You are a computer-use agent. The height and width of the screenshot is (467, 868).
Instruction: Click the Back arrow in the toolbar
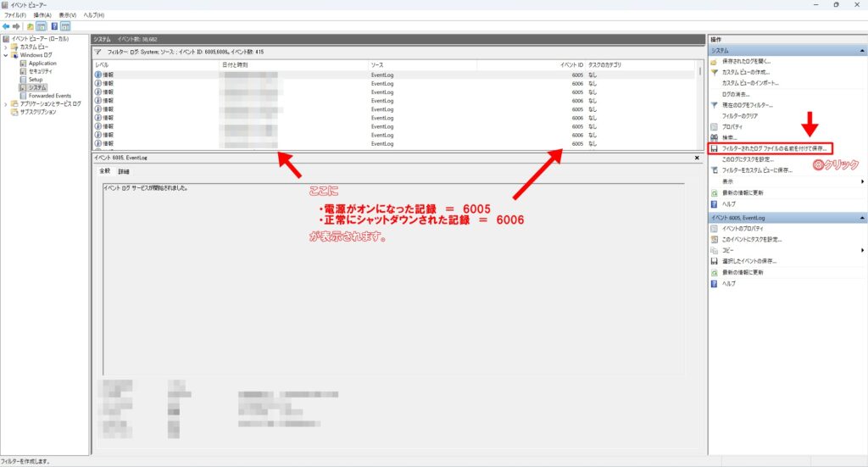point(6,26)
